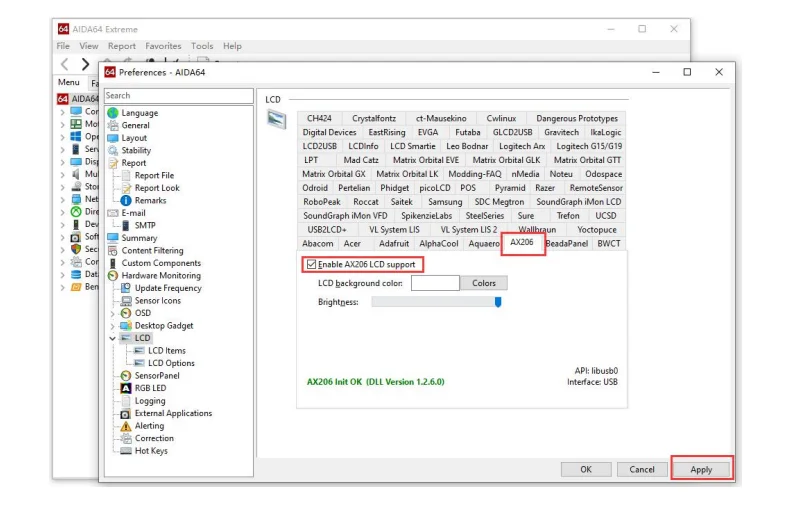Click the Hardware Monitoring icon
The height and width of the screenshot is (524, 806).
tap(113, 276)
